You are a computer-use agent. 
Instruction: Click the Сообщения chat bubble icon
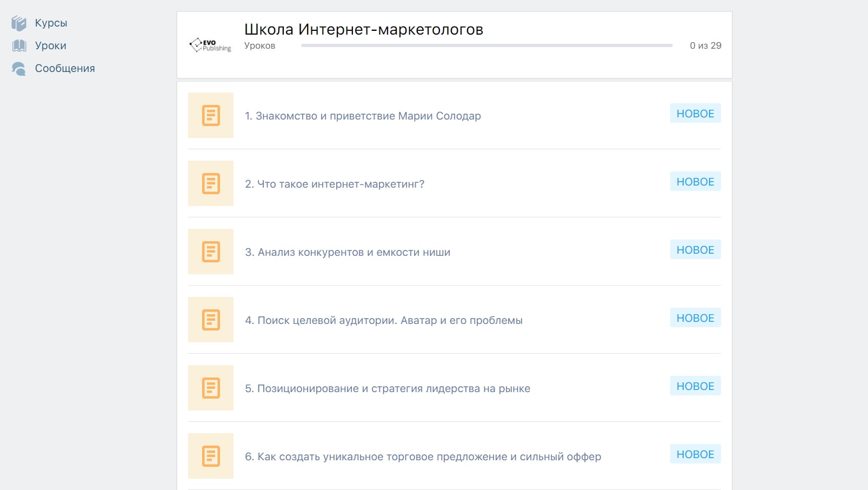(19, 69)
